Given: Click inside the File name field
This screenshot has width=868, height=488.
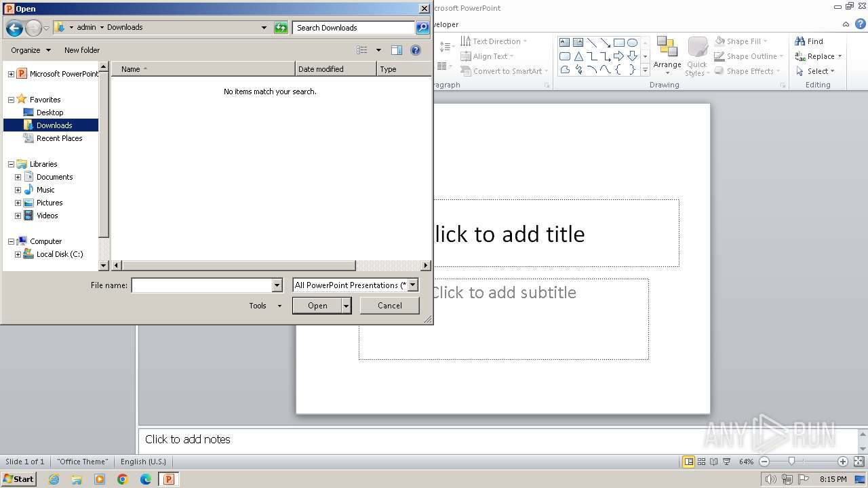Looking at the screenshot, I should pyautogui.click(x=201, y=285).
